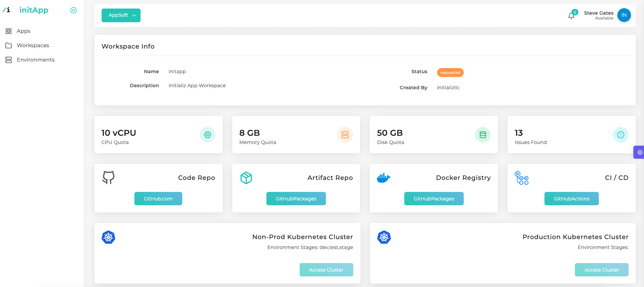This screenshot has width=644, height=287.
Task: Click the initApp logo icon
Action: tap(6, 10)
